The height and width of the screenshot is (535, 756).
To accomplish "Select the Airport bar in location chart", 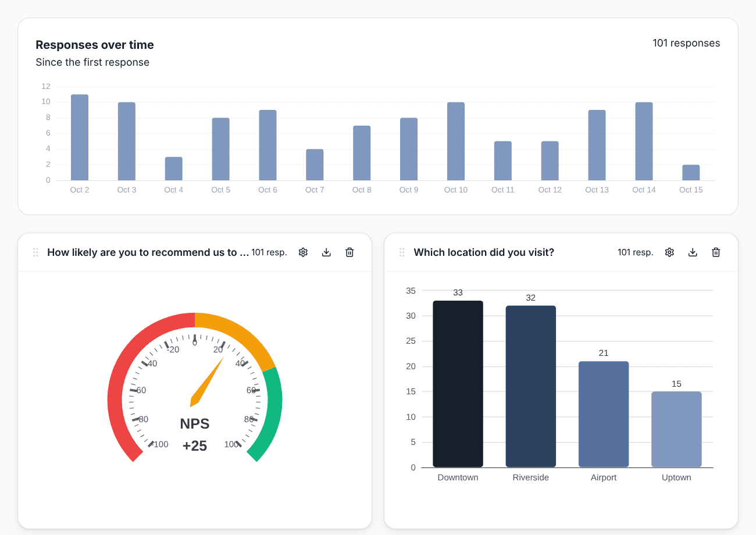I will point(604,414).
